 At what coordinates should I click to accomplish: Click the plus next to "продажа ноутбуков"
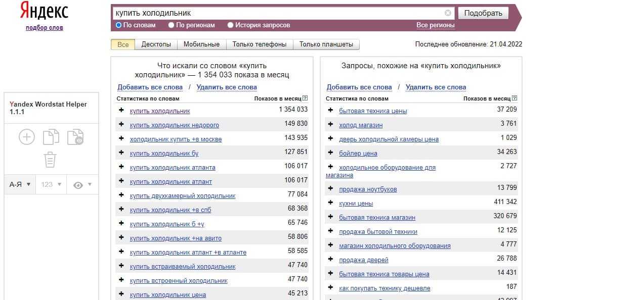click(330, 188)
